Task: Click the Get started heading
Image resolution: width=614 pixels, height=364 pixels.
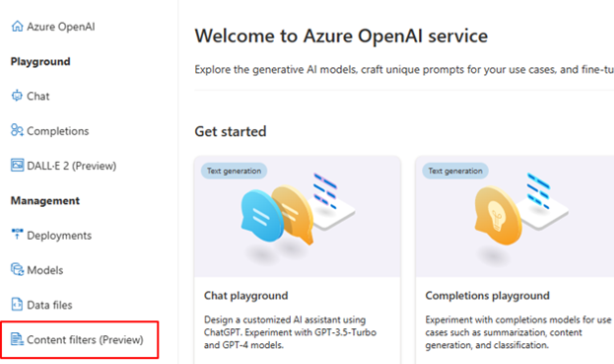Action: (x=230, y=132)
